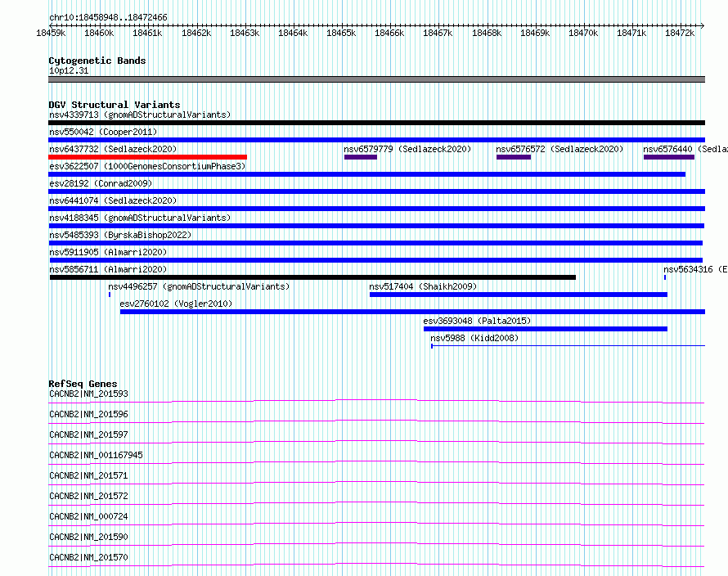Viewport: 728px width, 576px height.
Task: Select nsv5911905 (Almarri2020) label
Action: (x=108, y=252)
